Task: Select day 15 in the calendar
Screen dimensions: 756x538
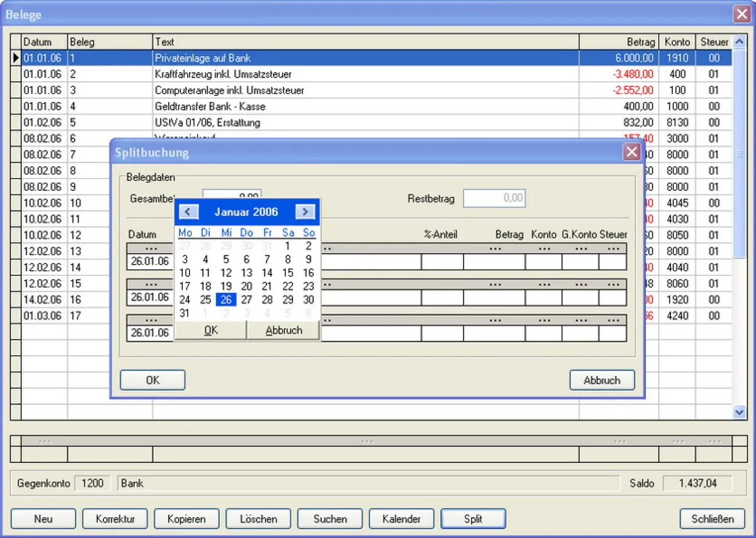Action: 287,273
